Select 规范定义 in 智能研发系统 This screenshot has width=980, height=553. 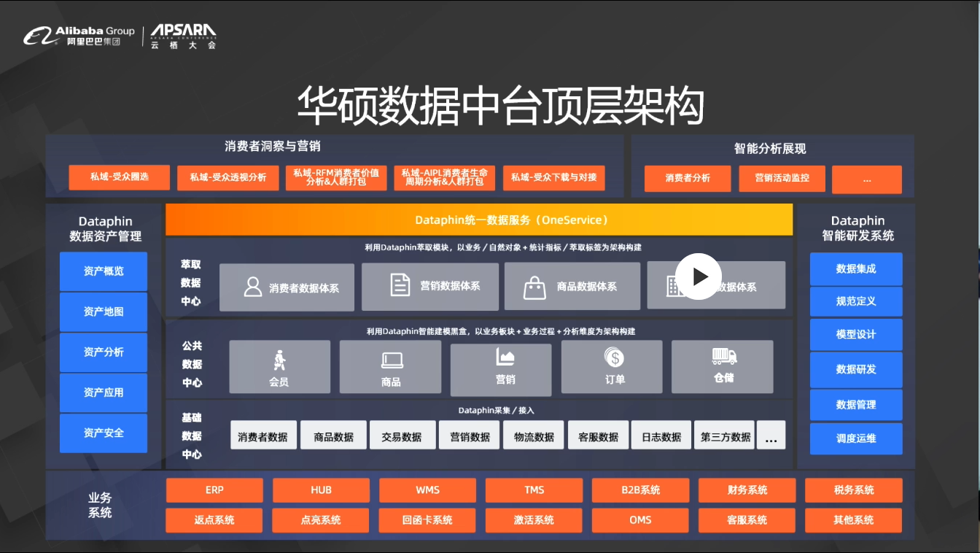pyautogui.click(x=856, y=301)
